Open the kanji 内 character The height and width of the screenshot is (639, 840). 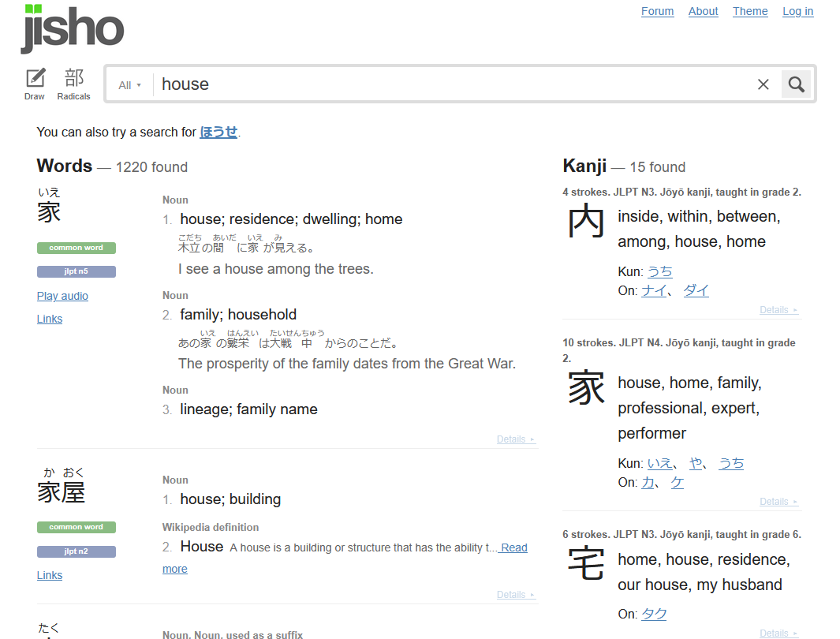click(586, 224)
